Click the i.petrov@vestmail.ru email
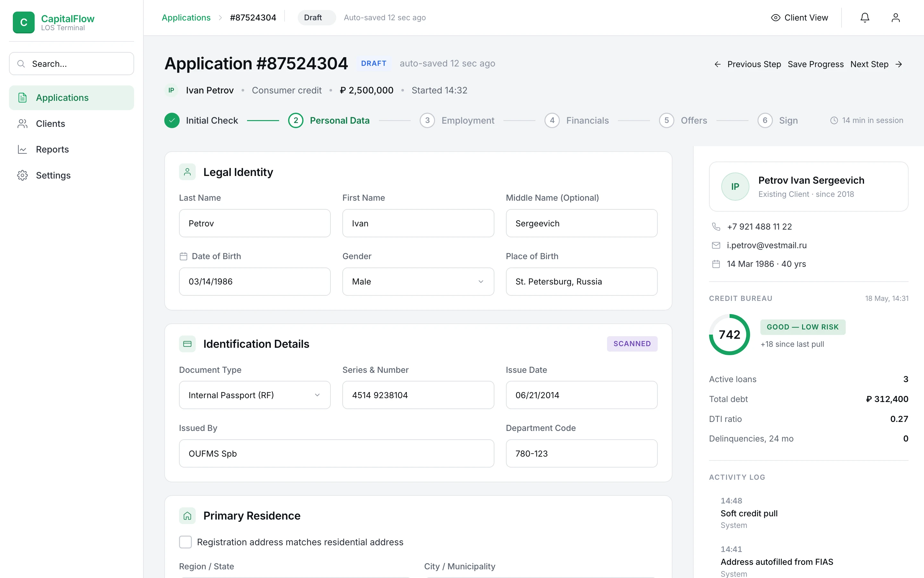924x578 pixels. (767, 245)
